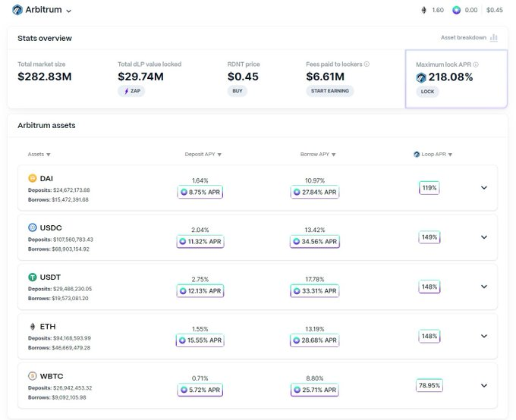Click the USDC 149% loop APR badge
This screenshot has height=420, width=516.
point(429,237)
